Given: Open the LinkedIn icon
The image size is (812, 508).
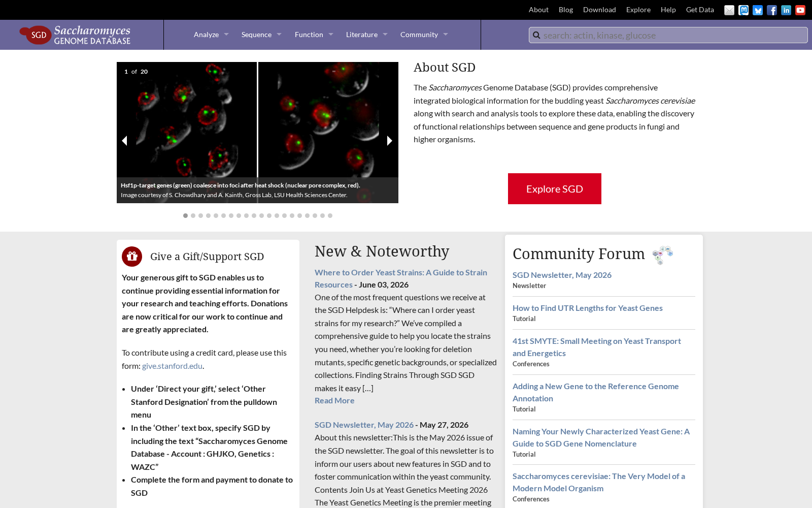Looking at the screenshot, I should coord(786,10).
